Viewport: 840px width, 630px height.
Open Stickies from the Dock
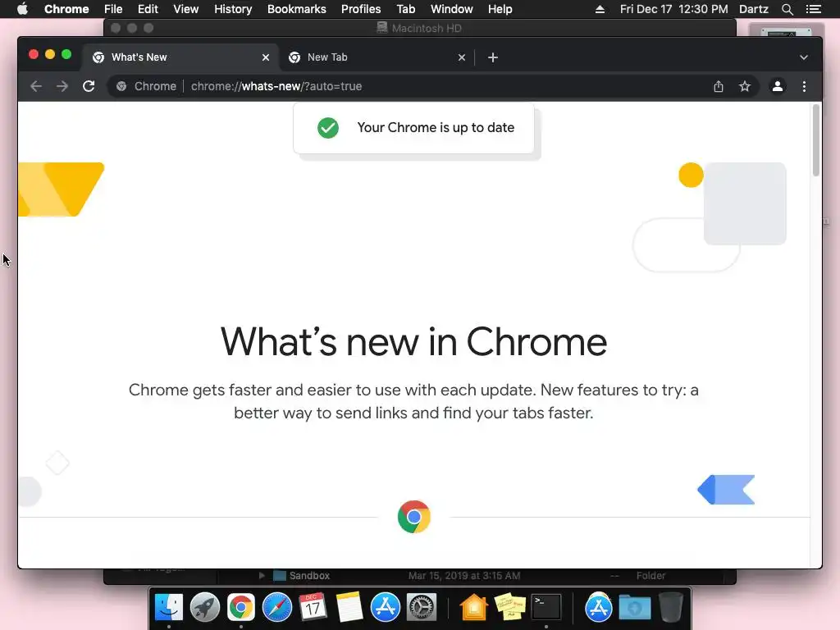tap(510, 608)
